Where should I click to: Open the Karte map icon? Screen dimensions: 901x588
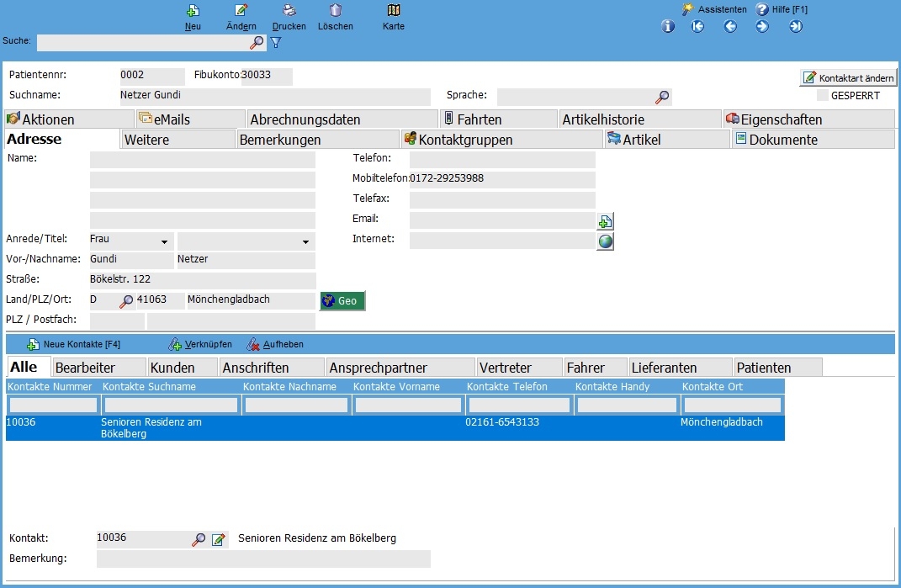click(x=394, y=10)
